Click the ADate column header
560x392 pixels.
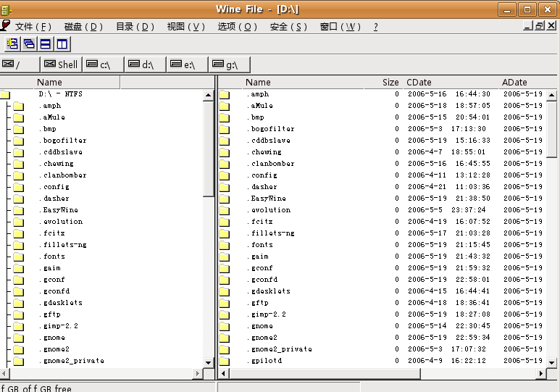point(528,83)
